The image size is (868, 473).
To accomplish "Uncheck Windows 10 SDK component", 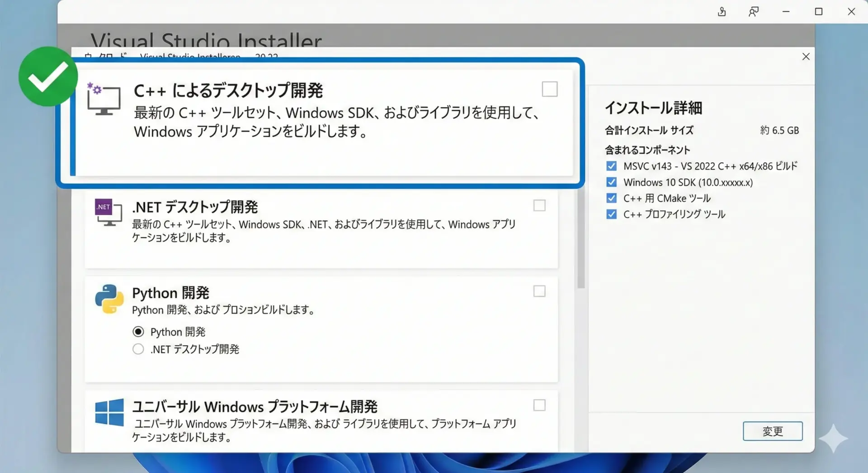I will (611, 182).
